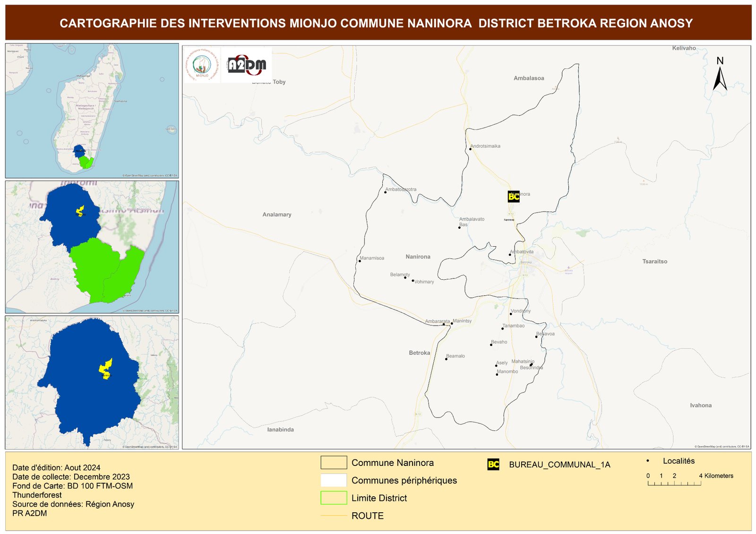Click the 'Ivahona' commune label
Viewport: 756px width, 534px height.
tap(701, 405)
